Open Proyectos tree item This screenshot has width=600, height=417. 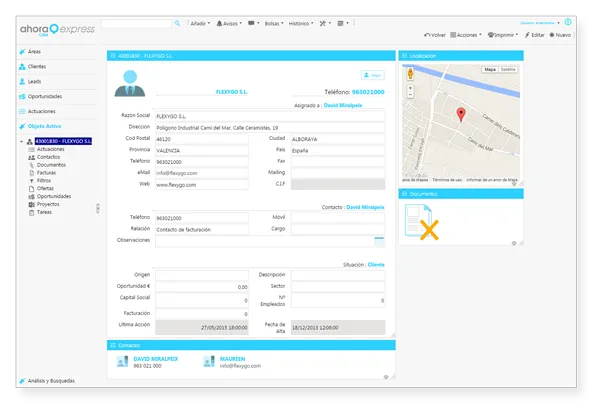tap(48, 204)
